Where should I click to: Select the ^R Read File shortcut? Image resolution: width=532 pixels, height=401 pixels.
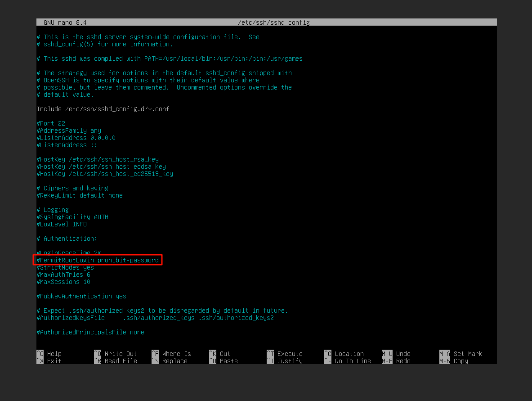(x=115, y=361)
